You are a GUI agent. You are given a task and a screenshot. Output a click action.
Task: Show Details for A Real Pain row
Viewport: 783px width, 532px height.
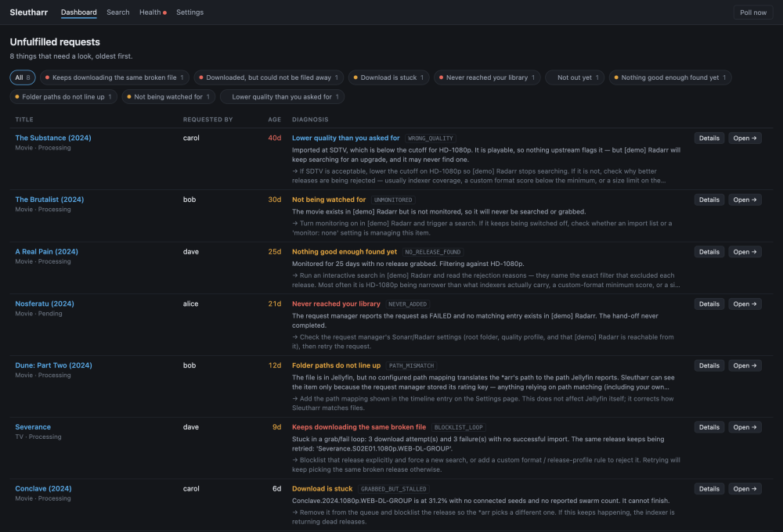coord(709,252)
